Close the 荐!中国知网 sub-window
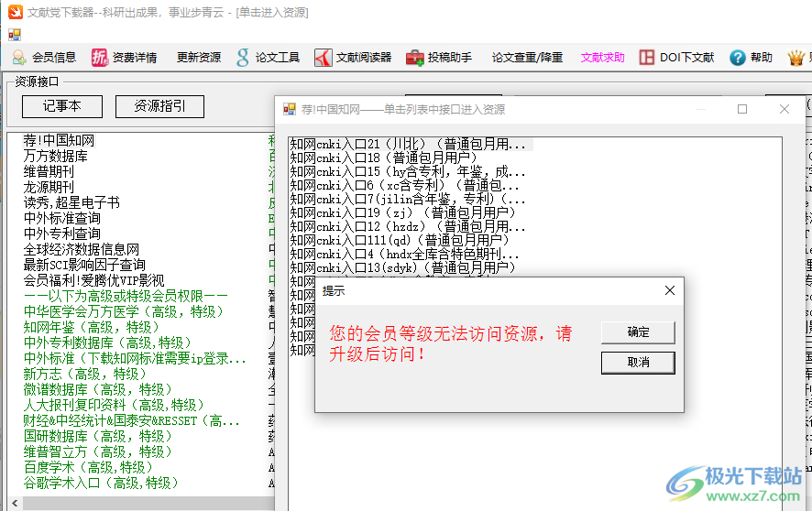812x511 pixels. point(784,109)
